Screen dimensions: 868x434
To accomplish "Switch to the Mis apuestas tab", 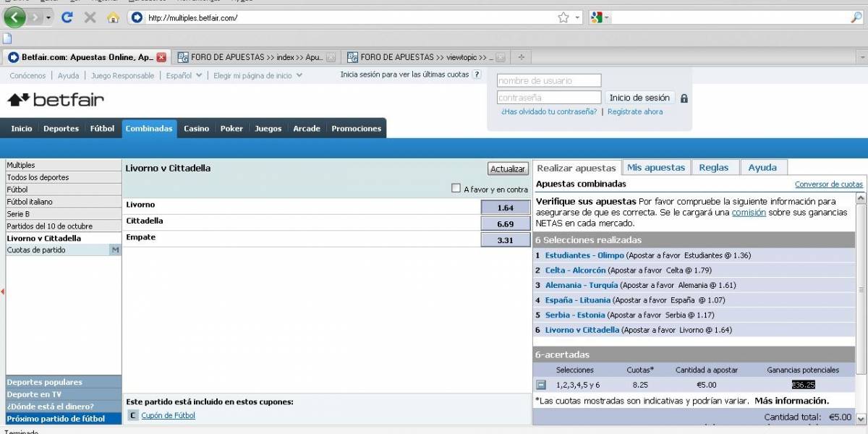I will pos(656,167).
